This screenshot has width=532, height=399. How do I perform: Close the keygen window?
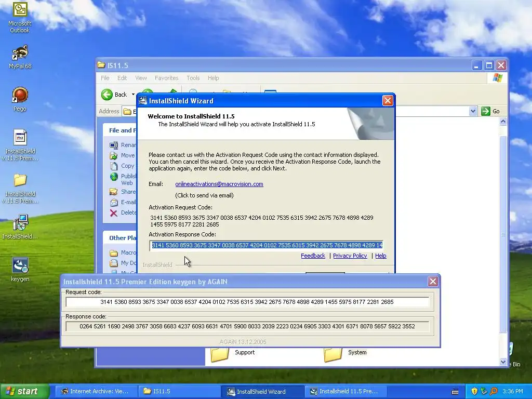coord(433,281)
